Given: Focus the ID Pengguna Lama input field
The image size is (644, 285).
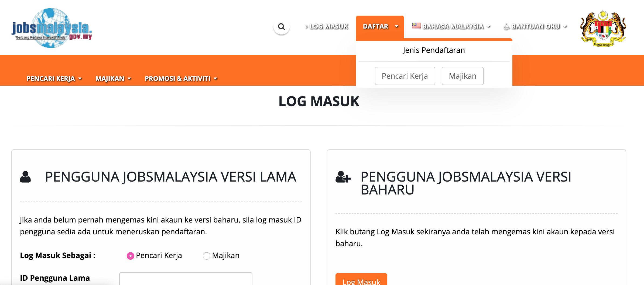Looking at the screenshot, I should [186, 279].
